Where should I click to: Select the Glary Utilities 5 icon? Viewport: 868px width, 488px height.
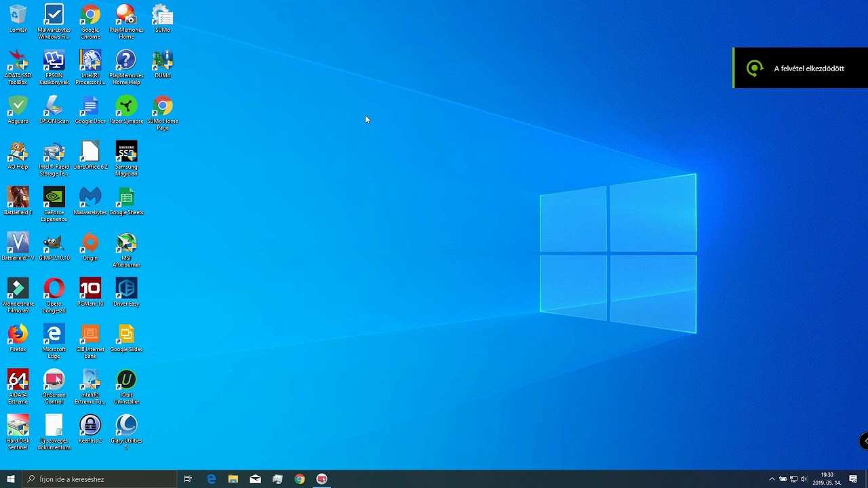pos(126,432)
